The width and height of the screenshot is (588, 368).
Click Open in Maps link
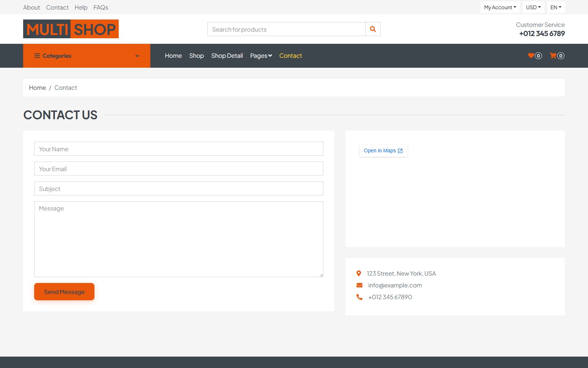click(x=383, y=151)
